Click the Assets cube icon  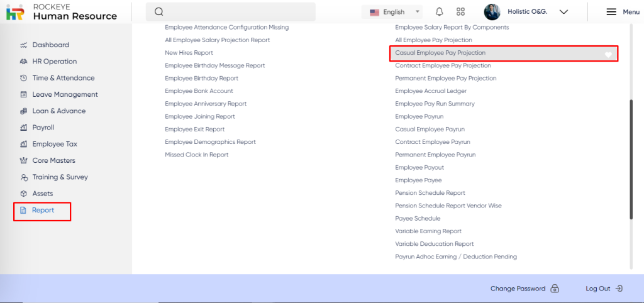24,194
